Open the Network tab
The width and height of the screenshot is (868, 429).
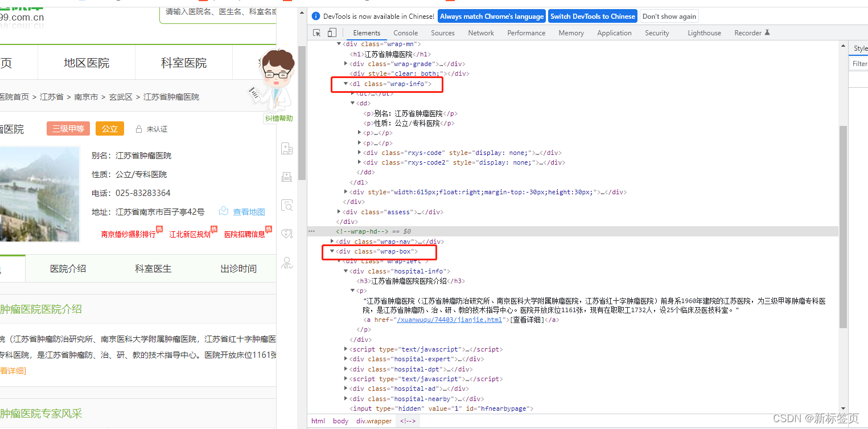pos(481,33)
